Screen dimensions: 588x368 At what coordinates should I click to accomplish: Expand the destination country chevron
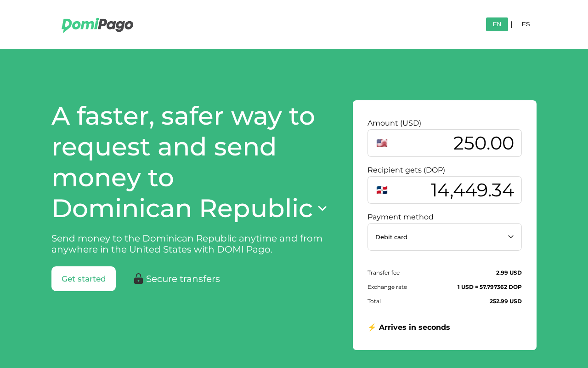point(322,208)
